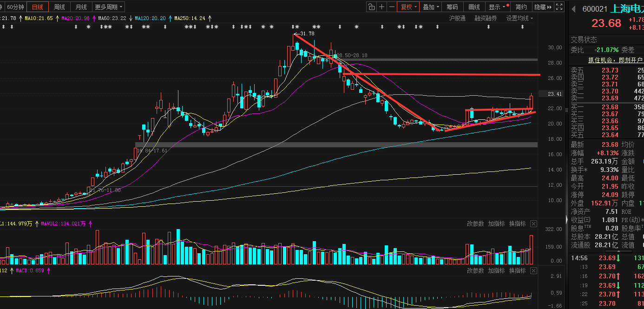Click the up arrow after MA10 value
Viewport: 644px width, 309px height.
tap(57, 18)
